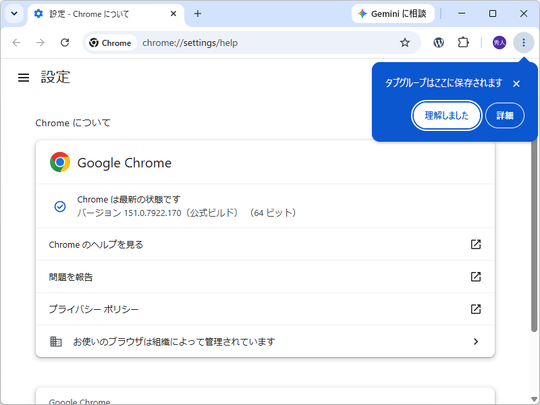Open 問題を報告 external link icon

pos(476,277)
